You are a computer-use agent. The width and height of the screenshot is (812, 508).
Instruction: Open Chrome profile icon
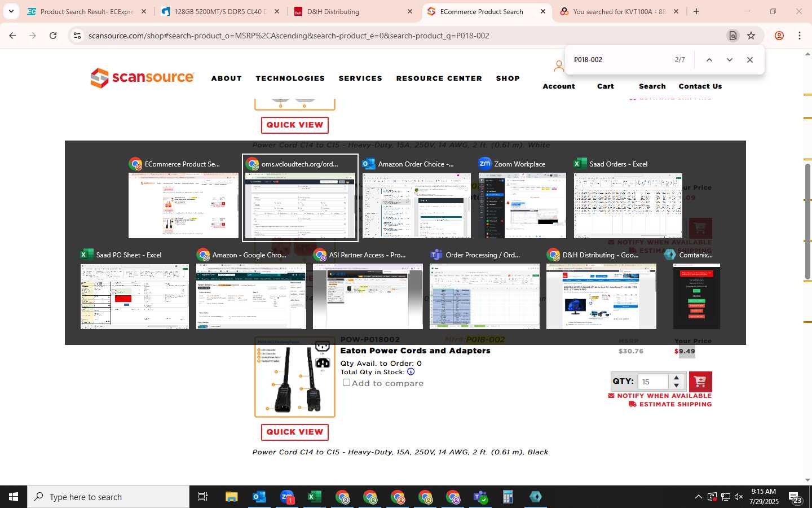tap(779, 36)
